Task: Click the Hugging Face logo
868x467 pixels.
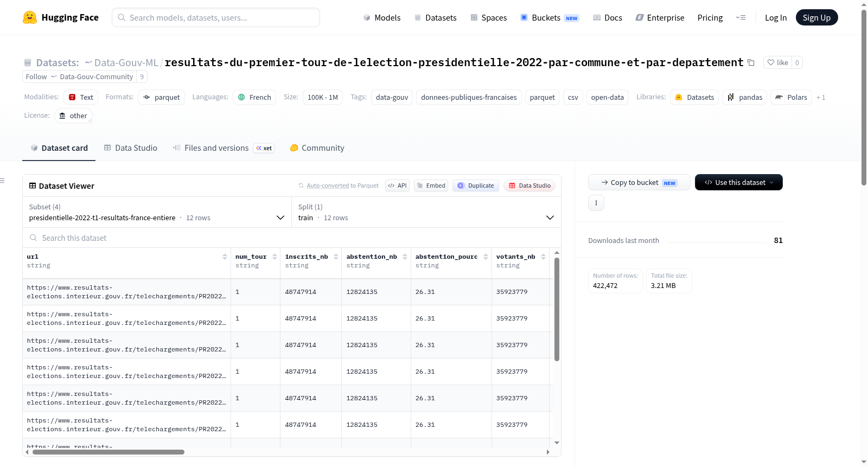Action: click(60, 17)
